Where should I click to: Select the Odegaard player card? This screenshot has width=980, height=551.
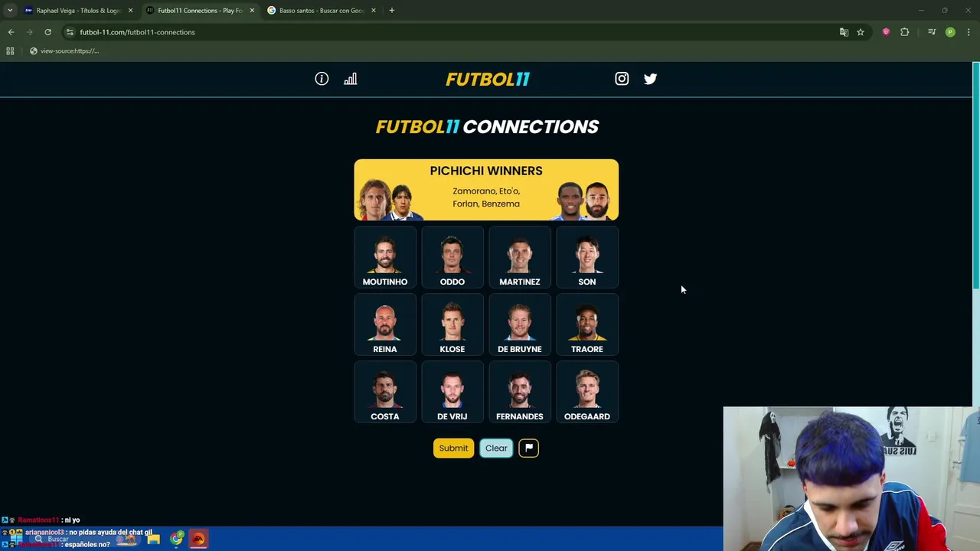tap(587, 392)
